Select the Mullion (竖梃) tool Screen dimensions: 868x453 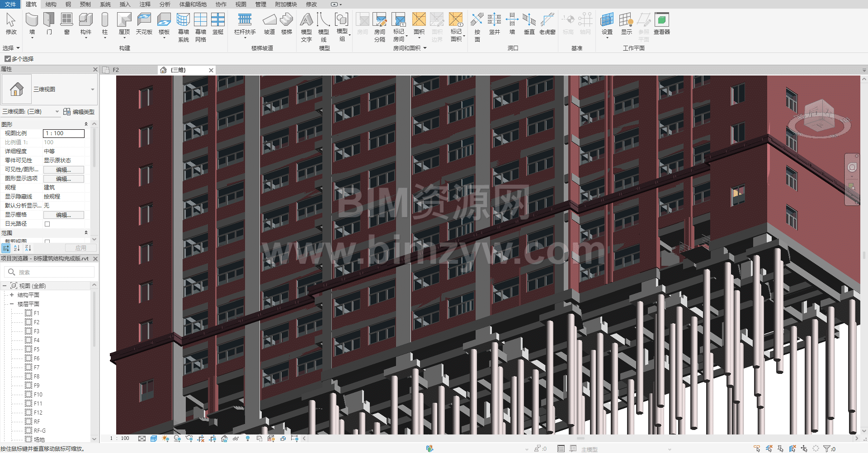(218, 24)
